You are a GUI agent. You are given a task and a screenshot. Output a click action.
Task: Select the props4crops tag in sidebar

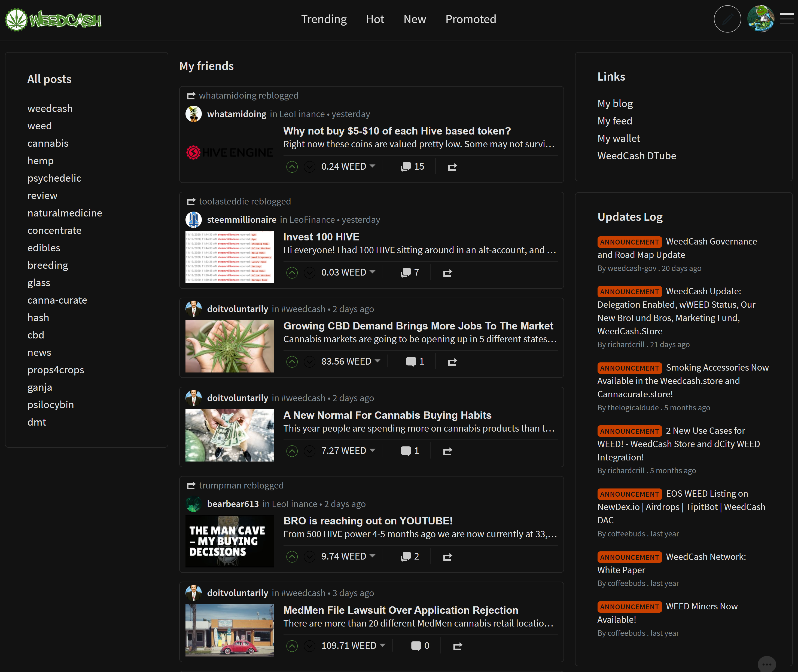56,370
